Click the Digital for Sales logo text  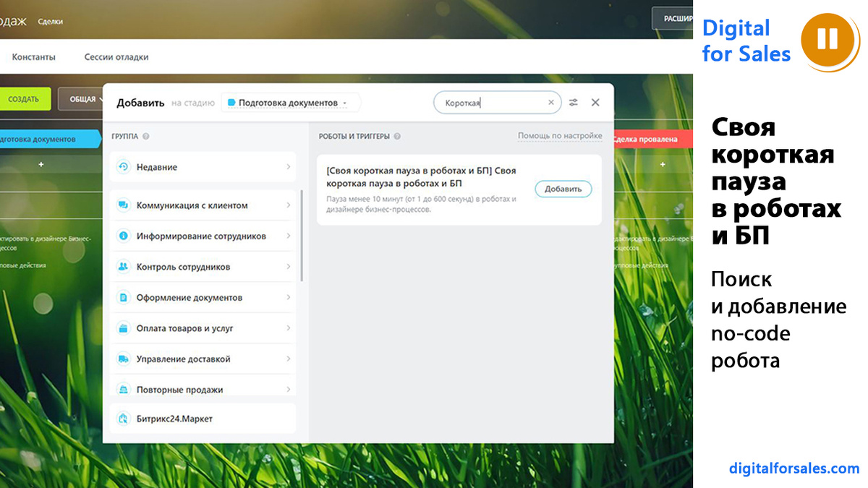coord(746,40)
